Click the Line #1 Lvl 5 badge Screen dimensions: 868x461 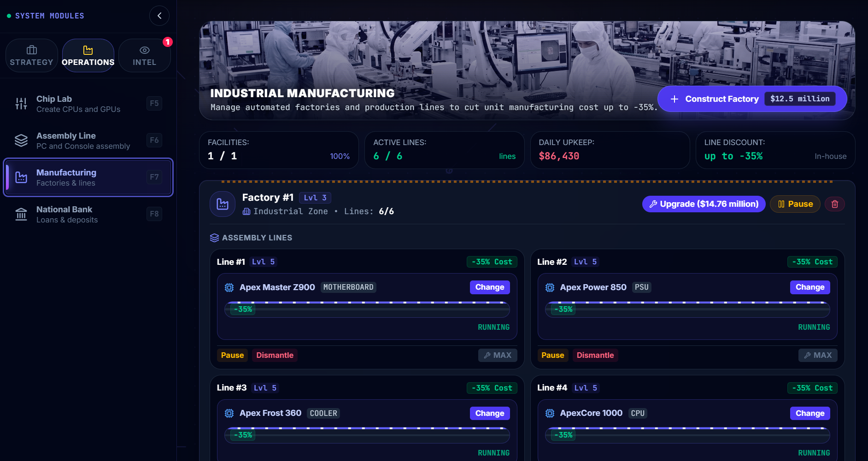[263, 262]
